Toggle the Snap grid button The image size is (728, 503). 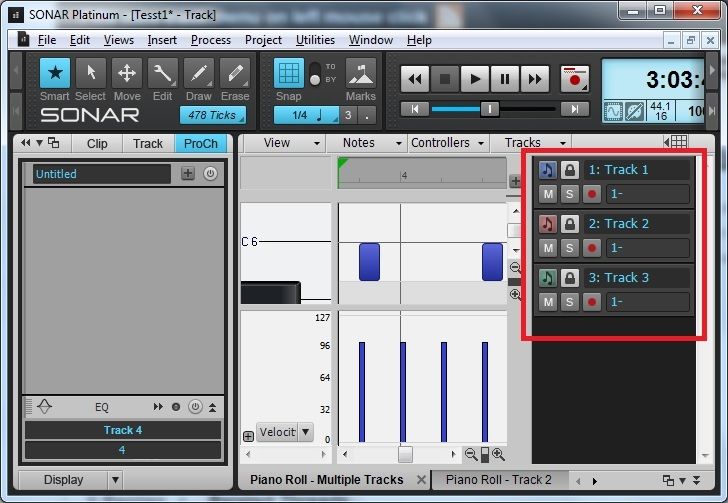[289, 73]
